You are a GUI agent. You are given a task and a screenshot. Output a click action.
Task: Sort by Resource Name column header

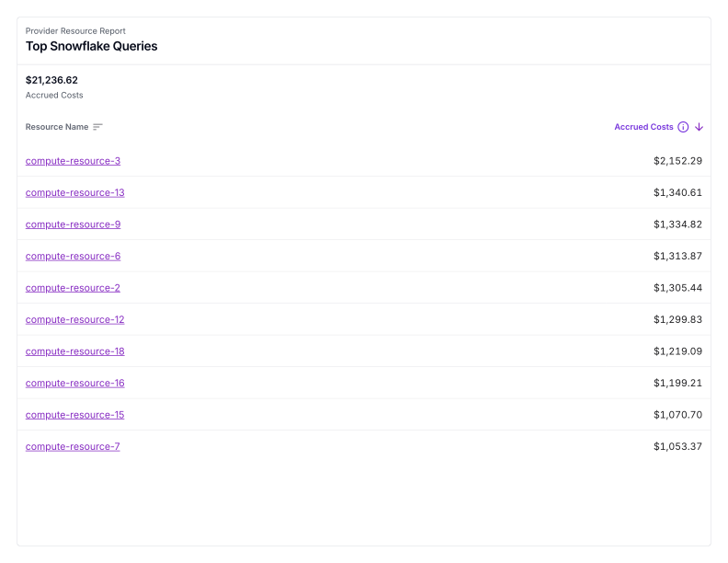pyautogui.click(x=57, y=127)
